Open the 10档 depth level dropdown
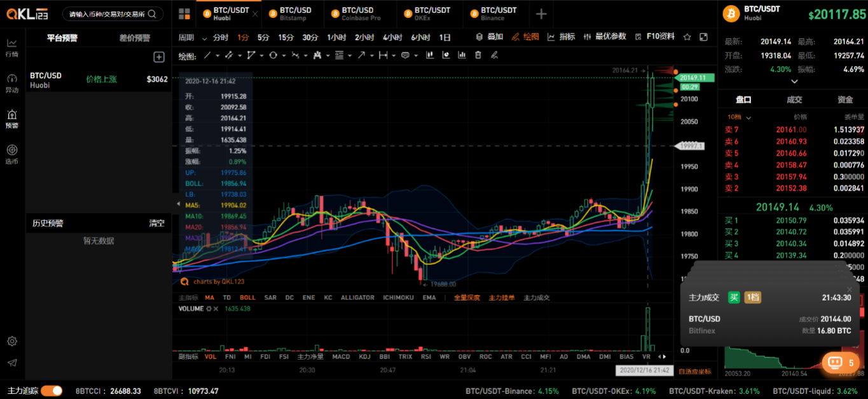 point(740,118)
